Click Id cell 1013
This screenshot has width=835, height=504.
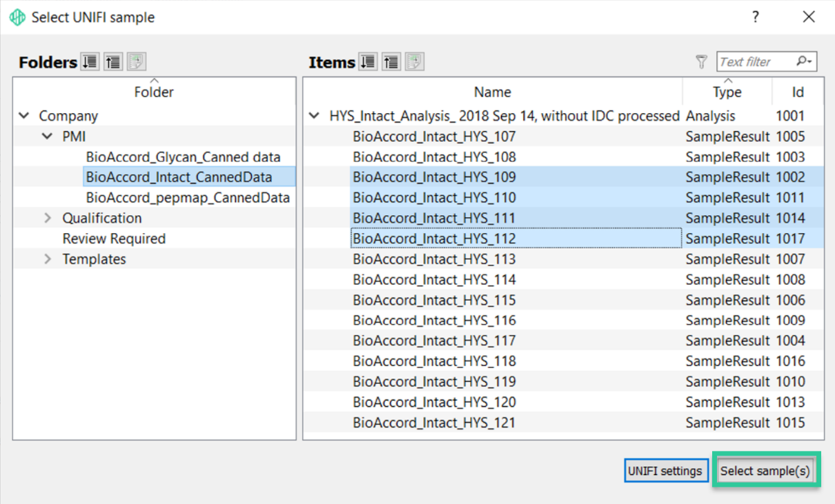click(x=790, y=402)
